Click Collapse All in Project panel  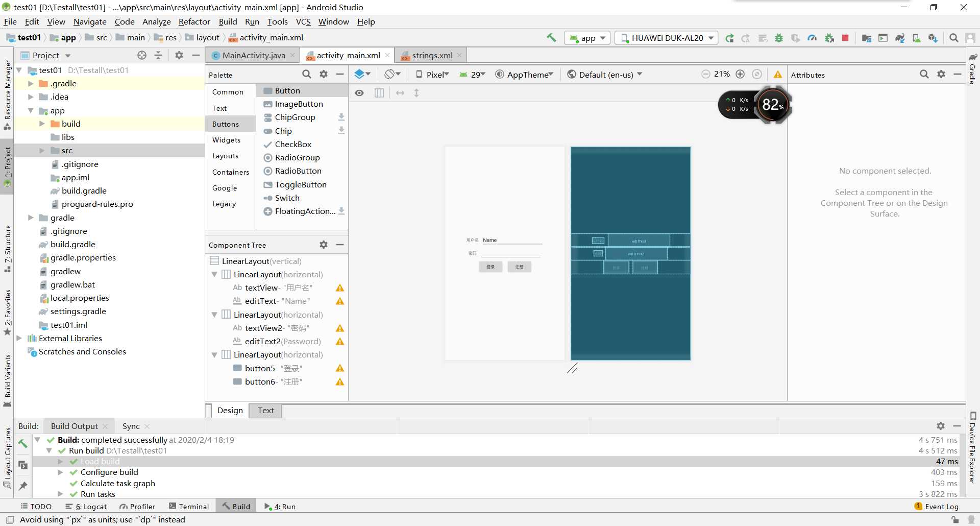[158, 55]
